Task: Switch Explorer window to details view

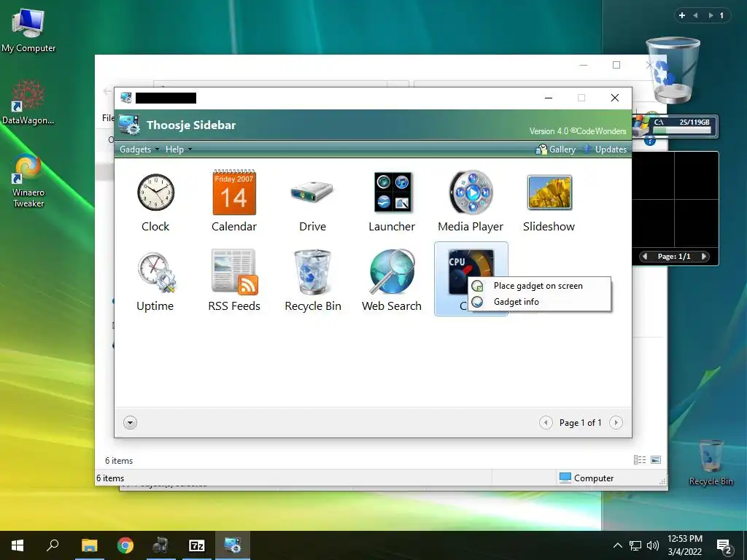Action: click(x=640, y=459)
